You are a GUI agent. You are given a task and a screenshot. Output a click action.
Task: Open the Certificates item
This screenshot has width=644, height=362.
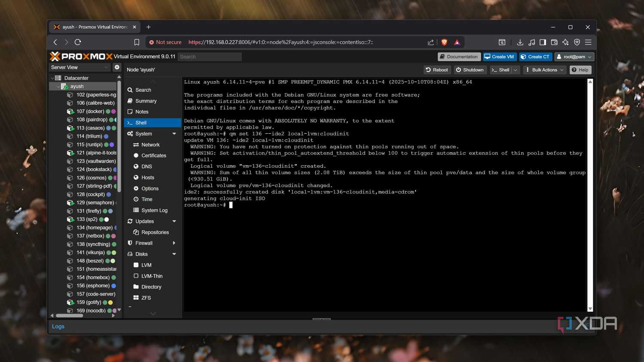[152, 156]
